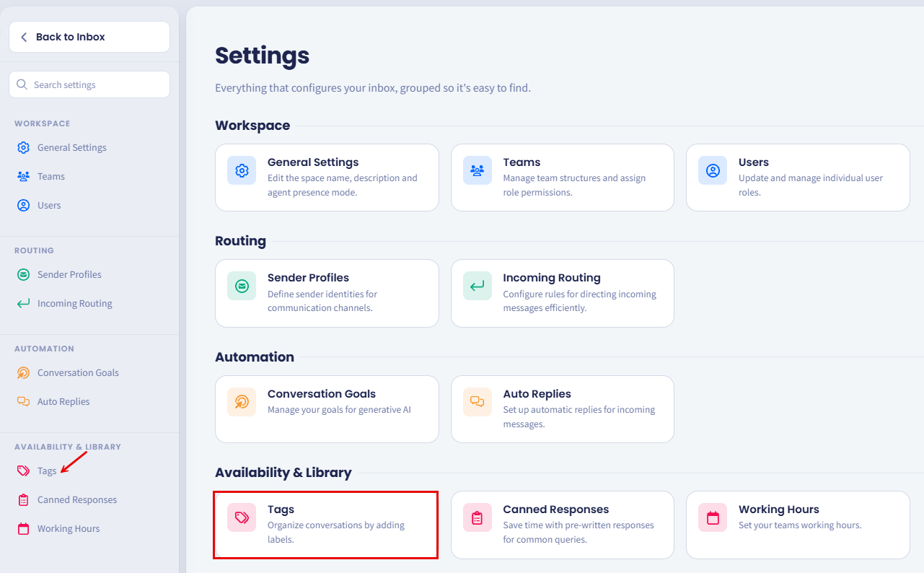Click the Canned Responses clipboard icon in sidebar

pos(23,499)
